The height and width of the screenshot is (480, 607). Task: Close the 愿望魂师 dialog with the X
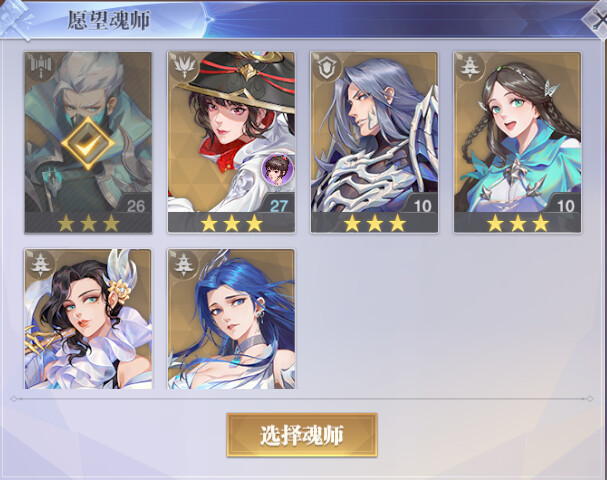[x=597, y=18]
